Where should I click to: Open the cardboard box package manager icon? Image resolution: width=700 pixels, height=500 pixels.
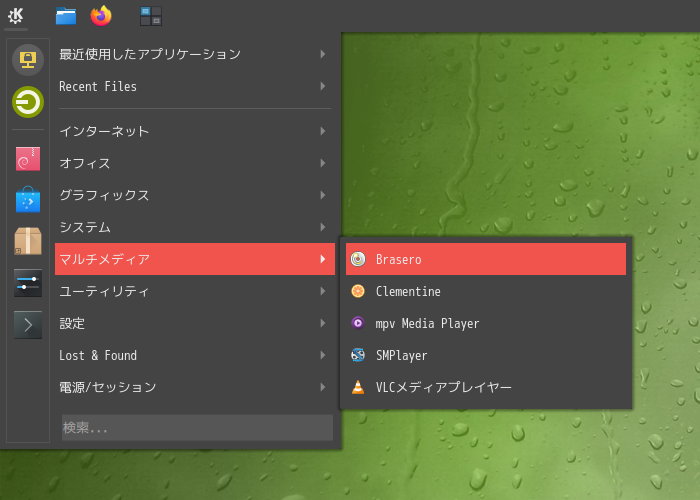pyautogui.click(x=28, y=241)
